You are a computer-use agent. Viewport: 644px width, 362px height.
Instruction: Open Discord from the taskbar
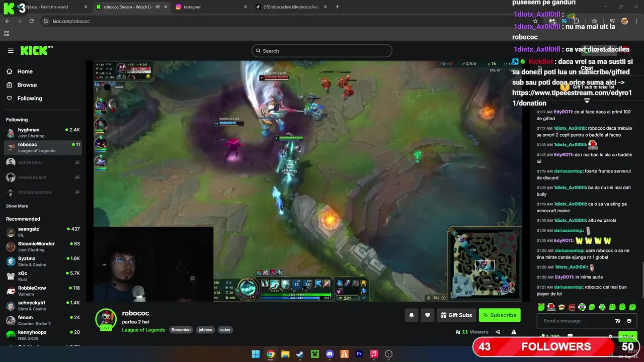pyautogui.click(x=330, y=354)
